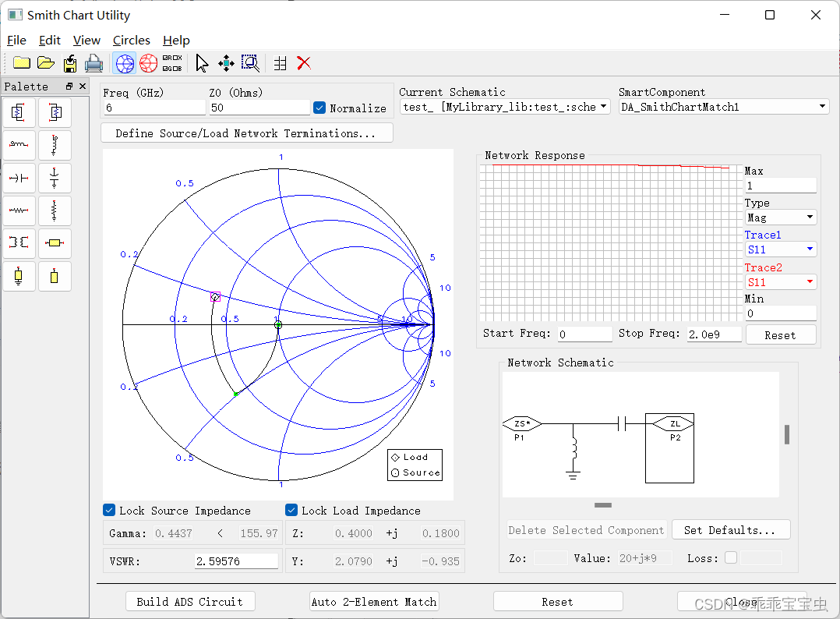Click the Save toolbar icon

[x=70, y=63]
